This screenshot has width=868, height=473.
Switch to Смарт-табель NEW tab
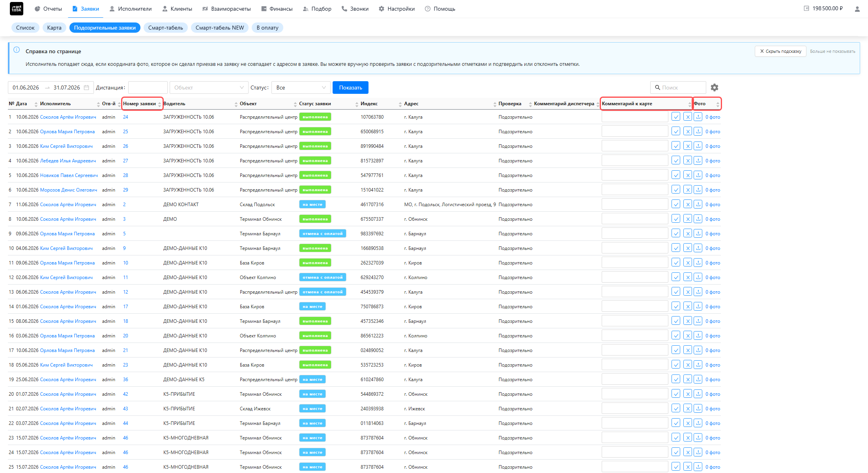pyautogui.click(x=220, y=28)
